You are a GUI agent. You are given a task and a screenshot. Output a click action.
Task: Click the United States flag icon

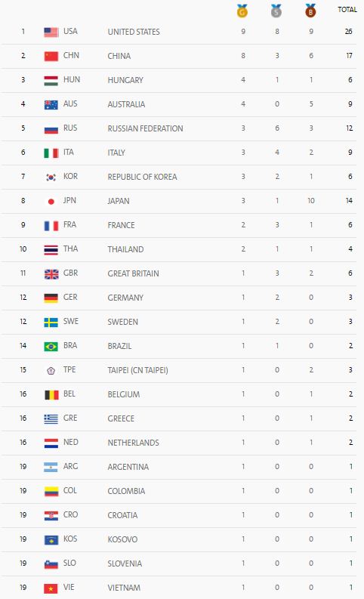tap(51, 32)
